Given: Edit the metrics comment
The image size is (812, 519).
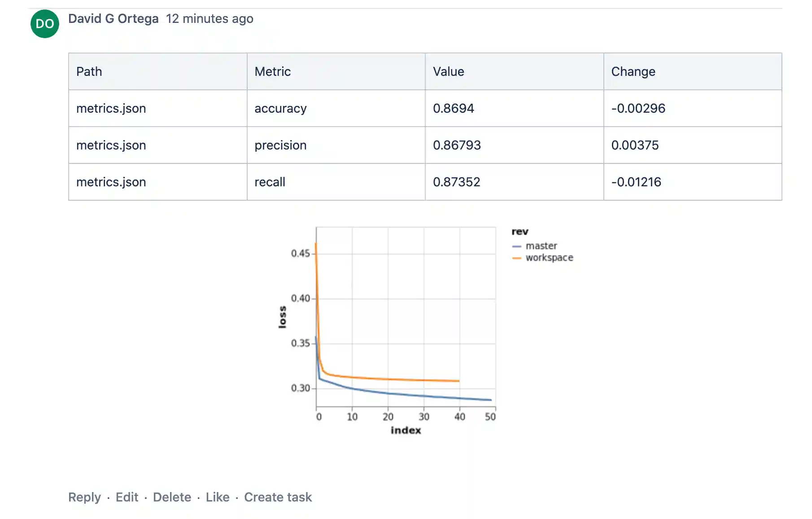Looking at the screenshot, I should point(127,497).
